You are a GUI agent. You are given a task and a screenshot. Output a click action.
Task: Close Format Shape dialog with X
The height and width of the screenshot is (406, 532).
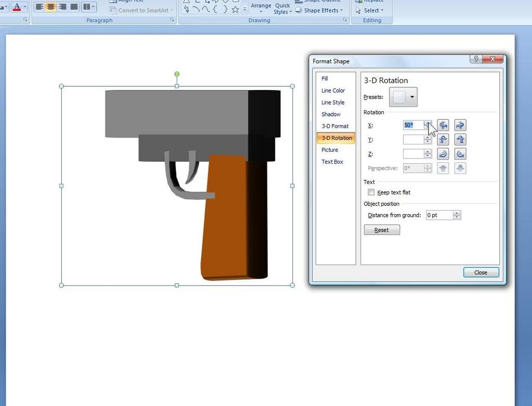tap(493, 59)
